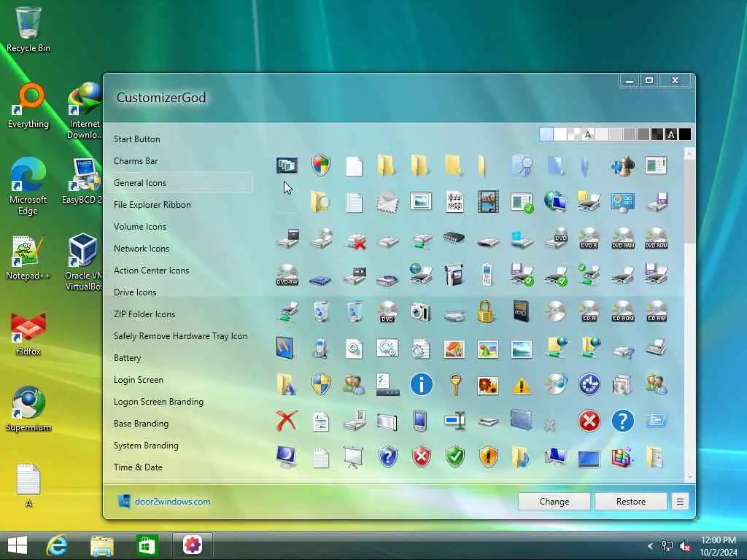Select the large red X icon
747x560 pixels.
(287, 421)
